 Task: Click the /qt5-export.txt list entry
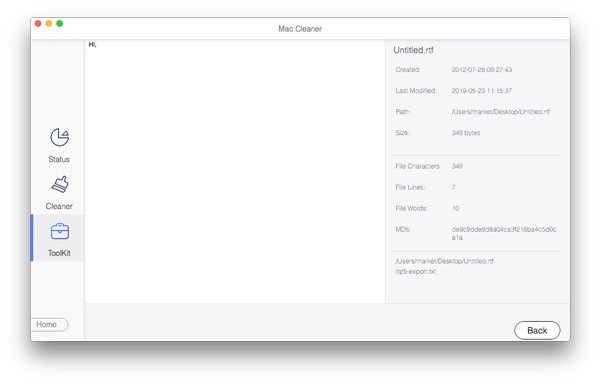pyautogui.click(x=416, y=272)
